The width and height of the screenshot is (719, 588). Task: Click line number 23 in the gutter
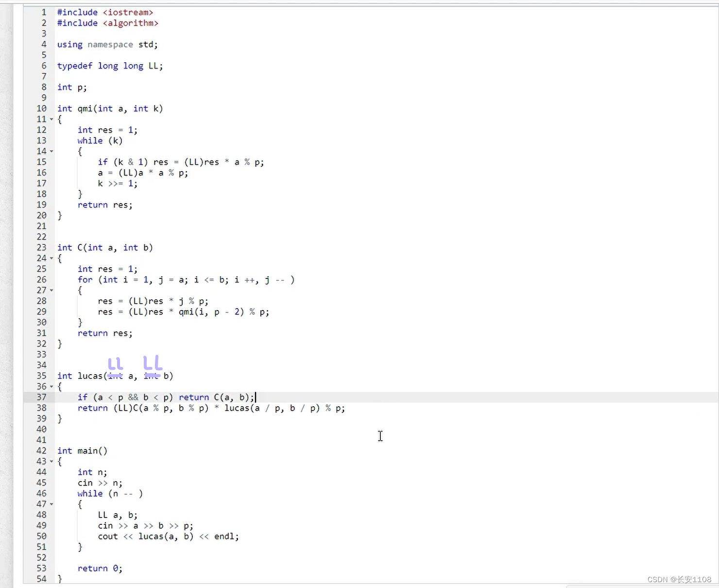click(42, 247)
